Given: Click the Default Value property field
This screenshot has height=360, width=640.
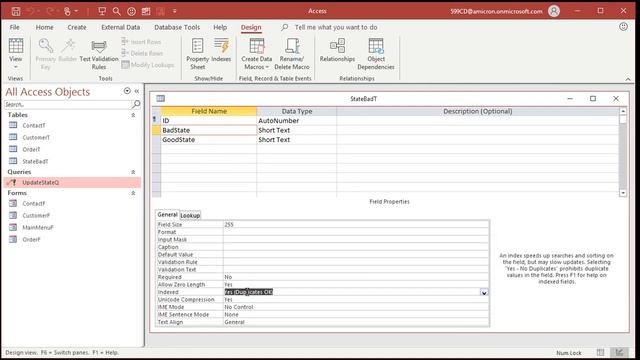Looking at the screenshot, I should (x=356, y=254).
